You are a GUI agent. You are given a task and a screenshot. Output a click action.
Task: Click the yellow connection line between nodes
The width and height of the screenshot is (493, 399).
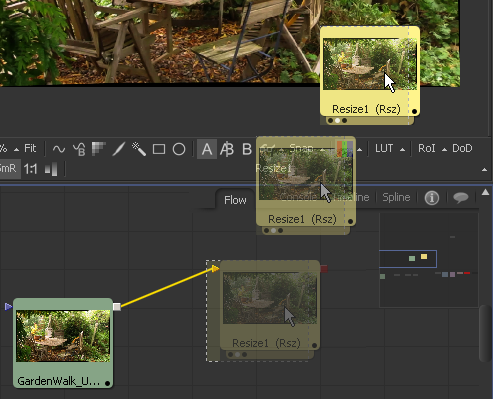(x=167, y=288)
